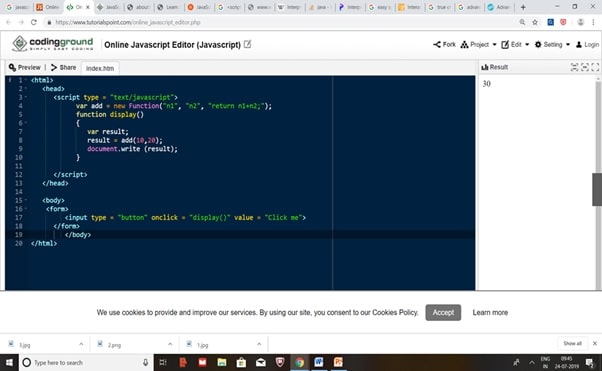Close the downloads bar

[595, 343]
